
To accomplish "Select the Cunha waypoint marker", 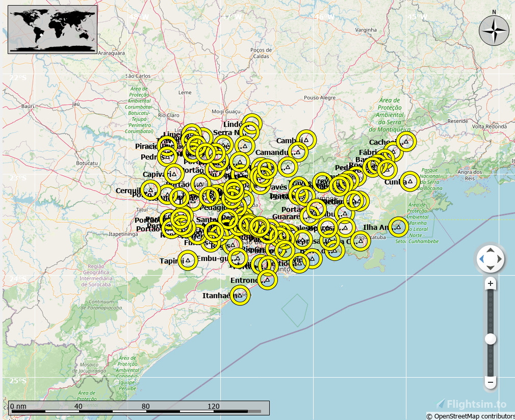I will pos(409,181).
